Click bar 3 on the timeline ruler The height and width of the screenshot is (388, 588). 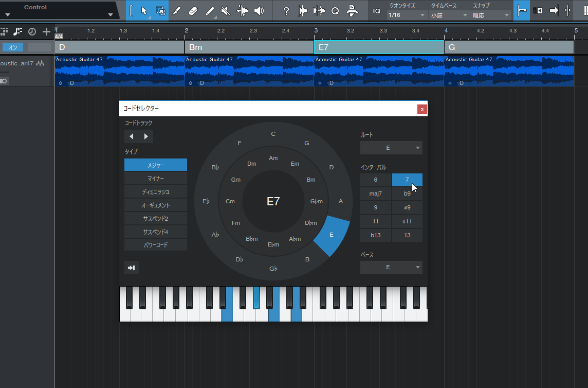point(316,30)
